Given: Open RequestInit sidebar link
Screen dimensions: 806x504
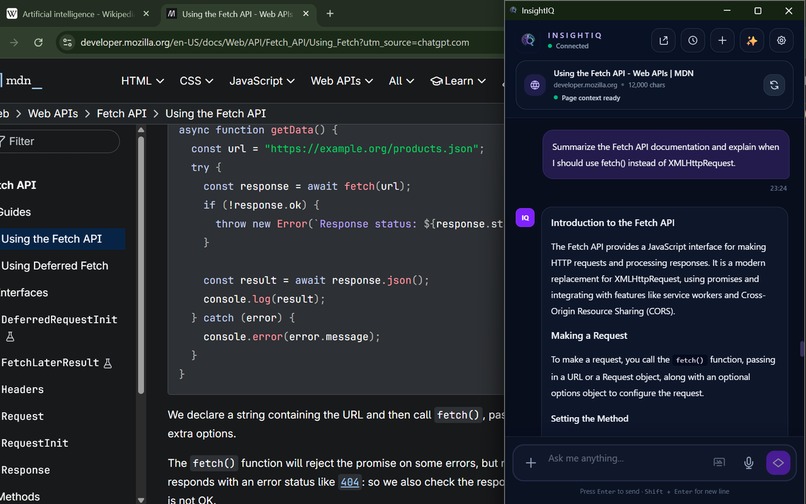Looking at the screenshot, I should click(34, 443).
